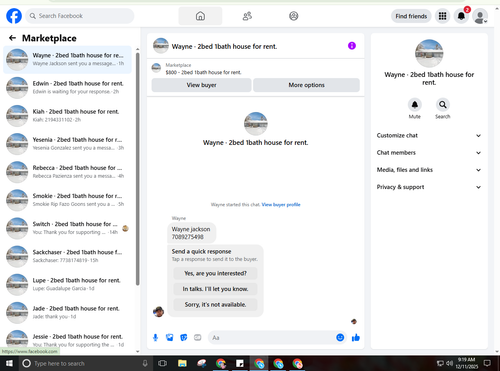
Task: Choose a sticker icon
Action: 184,338
